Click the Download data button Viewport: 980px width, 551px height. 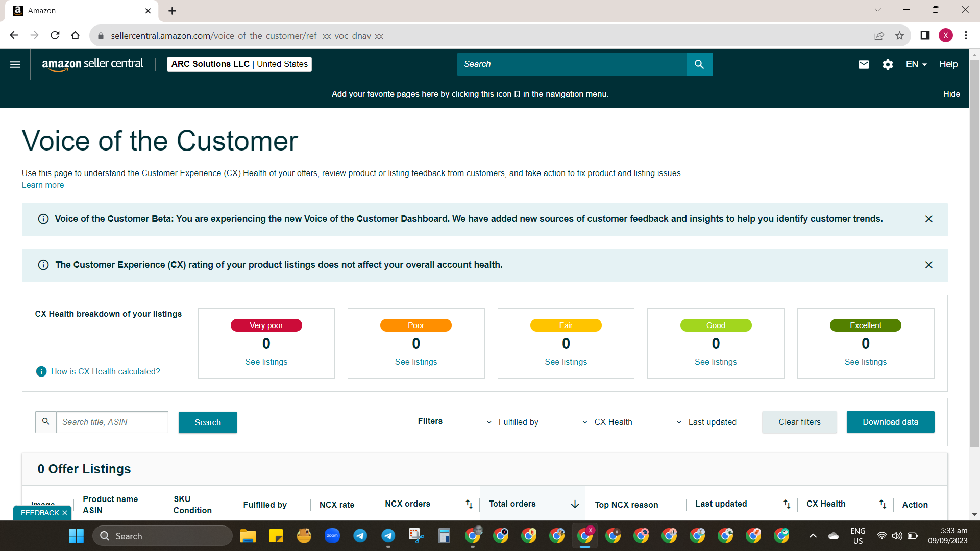point(890,422)
